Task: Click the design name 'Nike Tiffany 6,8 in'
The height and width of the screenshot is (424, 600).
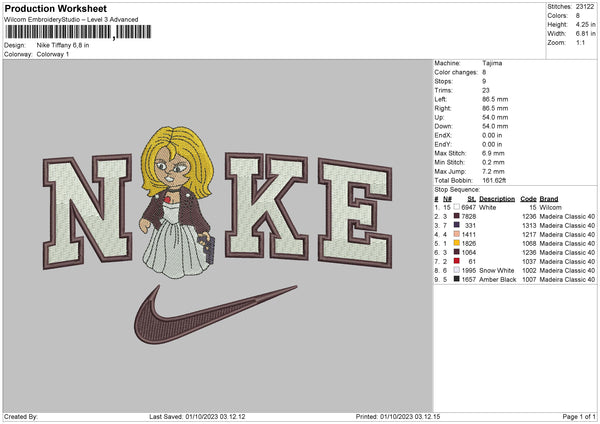Action: [x=63, y=45]
